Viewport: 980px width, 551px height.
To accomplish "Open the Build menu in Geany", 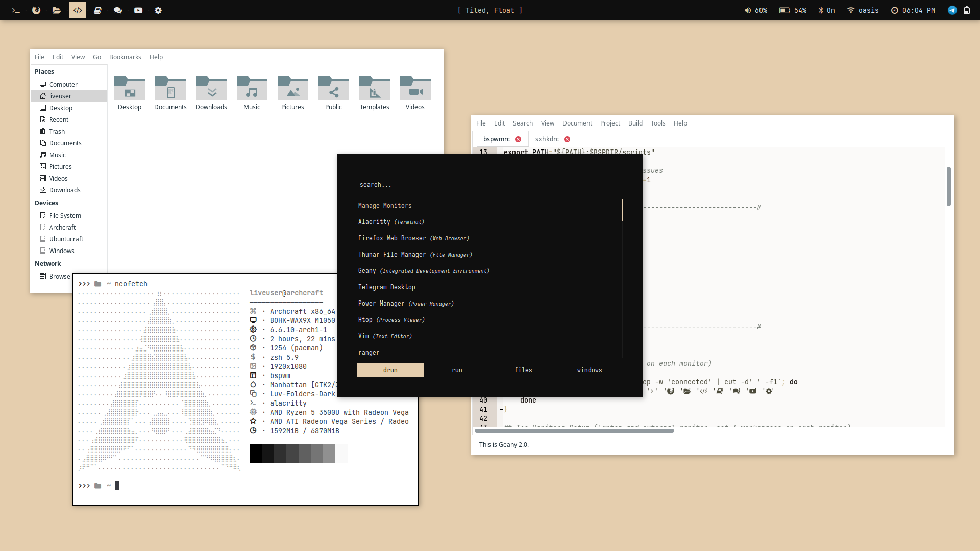I will (635, 123).
